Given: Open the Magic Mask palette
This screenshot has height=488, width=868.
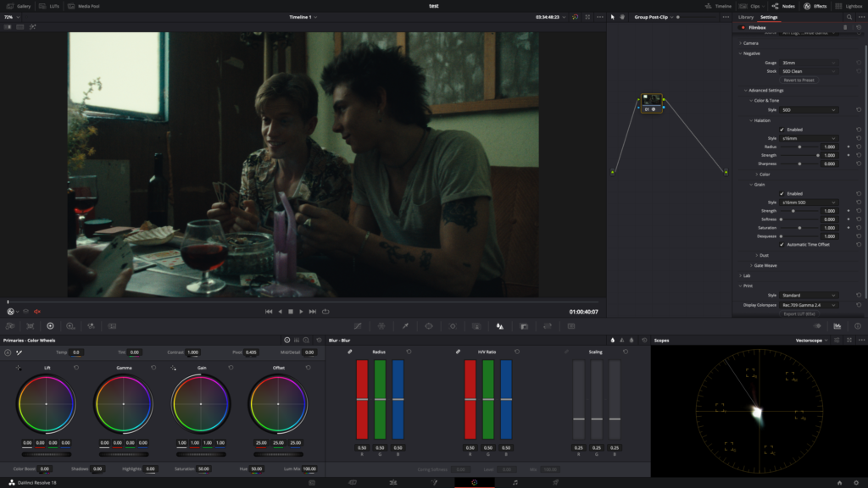Looking at the screenshot, I should (476, 326).
